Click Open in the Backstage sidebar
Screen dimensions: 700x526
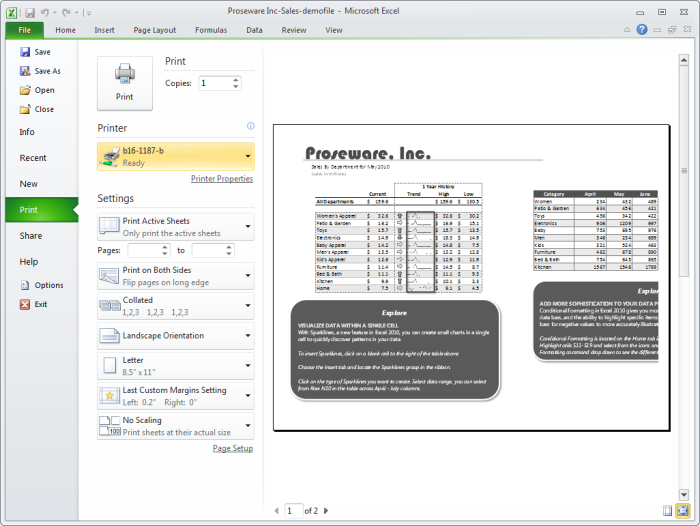pos(37,90)
